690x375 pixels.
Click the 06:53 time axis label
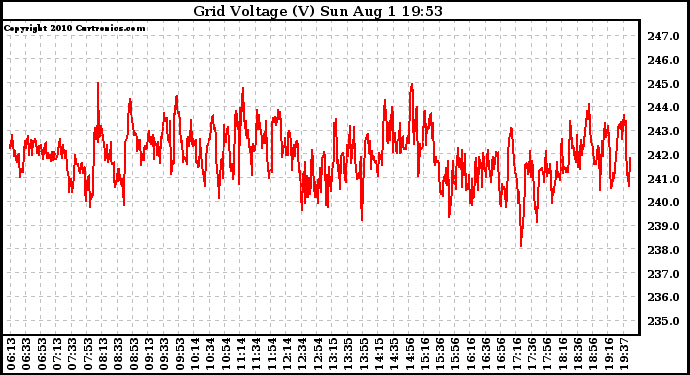(42, 354)
